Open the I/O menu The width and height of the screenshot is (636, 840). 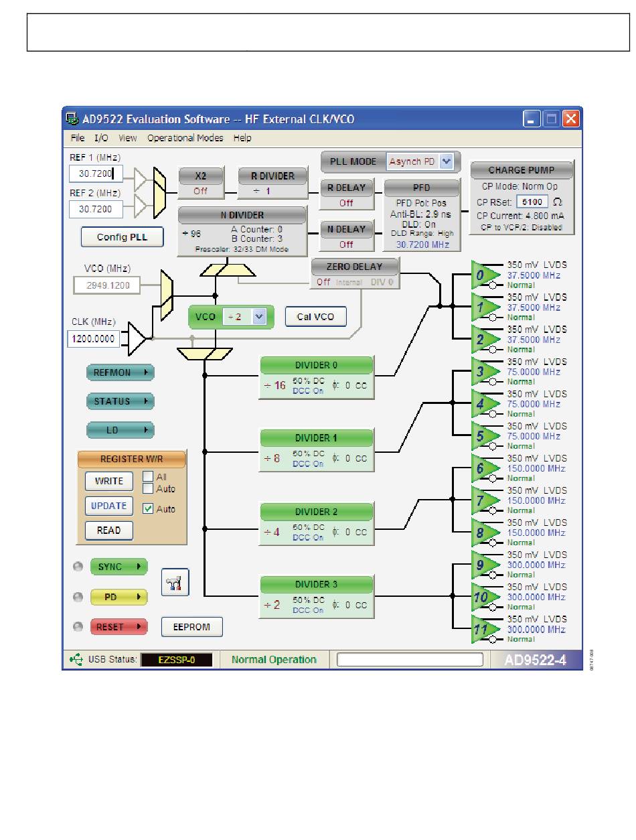(x=101, y=138)
